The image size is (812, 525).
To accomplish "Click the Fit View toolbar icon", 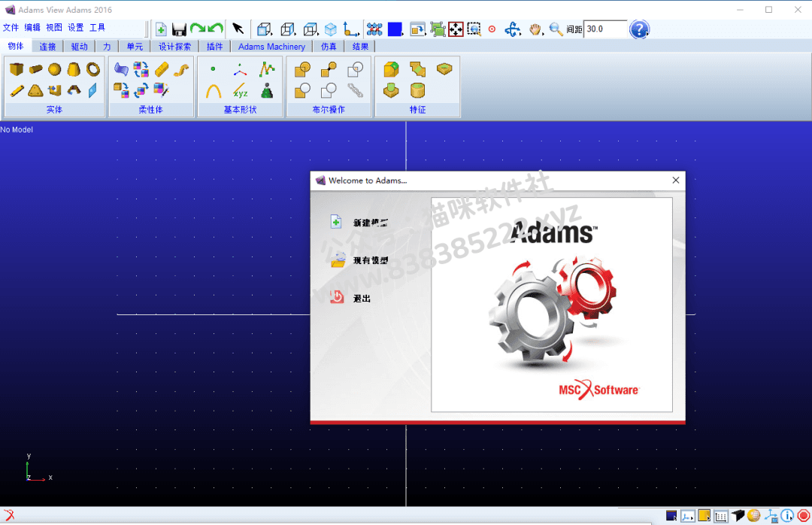I will coord(456,29).
